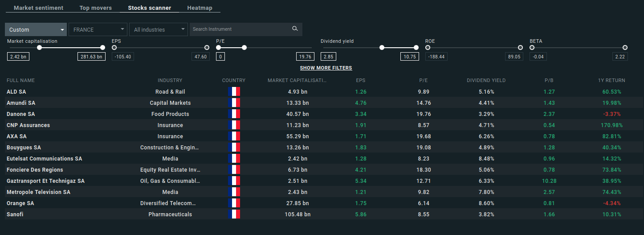Select Gaztransport Et Technigaz SA name
The width and height of the screenshot is (644, 235).
pyautogui.click(x=45, y=181)
